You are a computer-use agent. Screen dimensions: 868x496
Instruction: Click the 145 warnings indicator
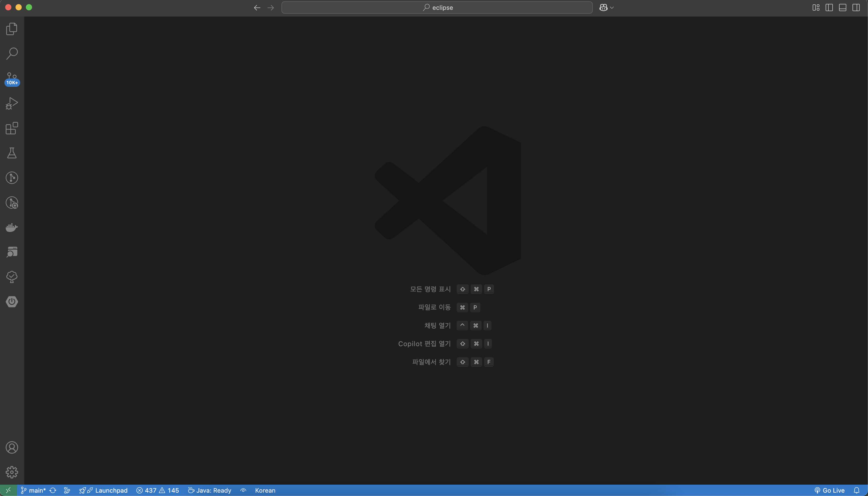(x=169, y=490)
